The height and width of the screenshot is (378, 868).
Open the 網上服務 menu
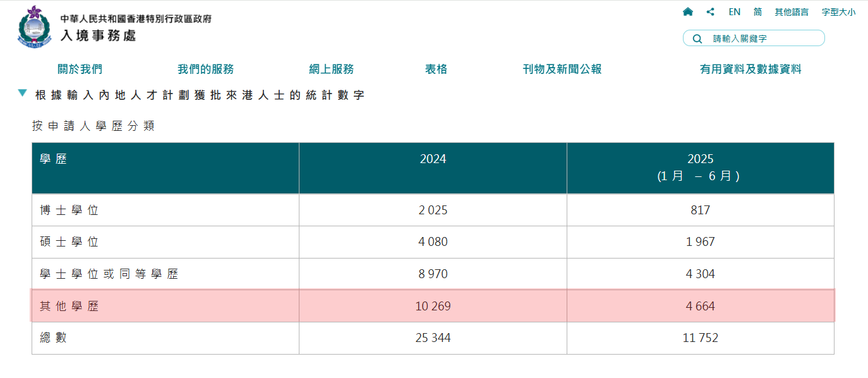(x=331, y=70)
